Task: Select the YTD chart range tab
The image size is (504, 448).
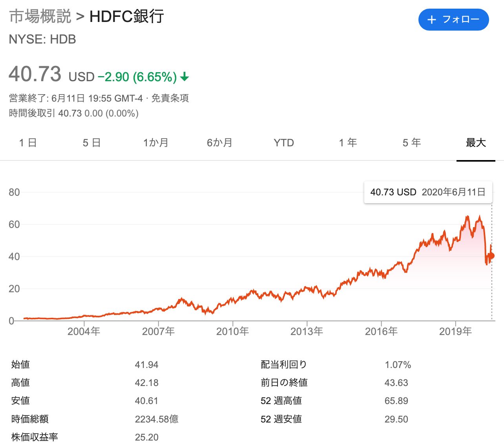Action: [x=283, y=143]
